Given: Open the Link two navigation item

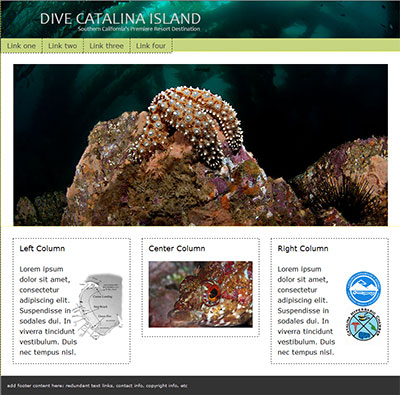Looking at the screenshot, I should point(63,46).
